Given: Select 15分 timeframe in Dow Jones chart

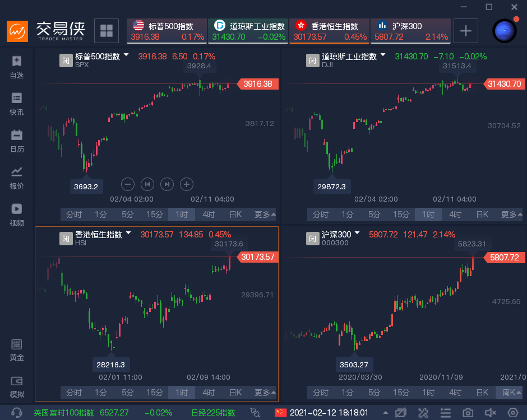Looking at the screenshot, I should (401, 214).
